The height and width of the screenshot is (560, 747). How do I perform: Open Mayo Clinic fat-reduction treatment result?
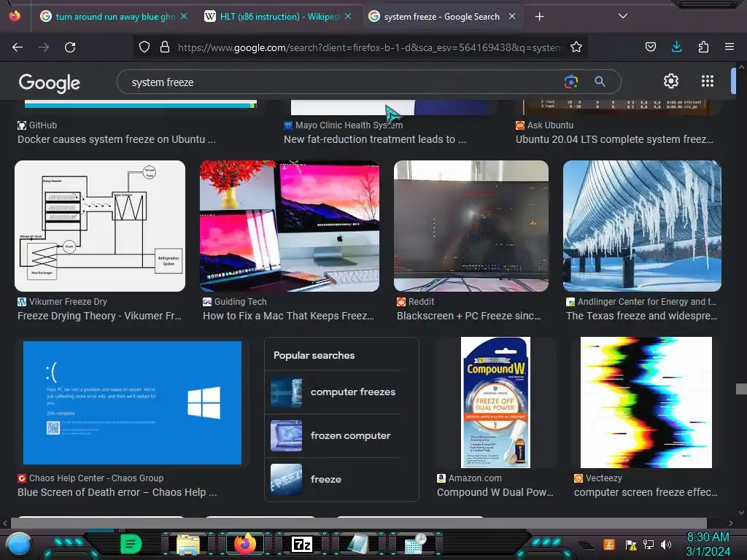tap(375, 139)
